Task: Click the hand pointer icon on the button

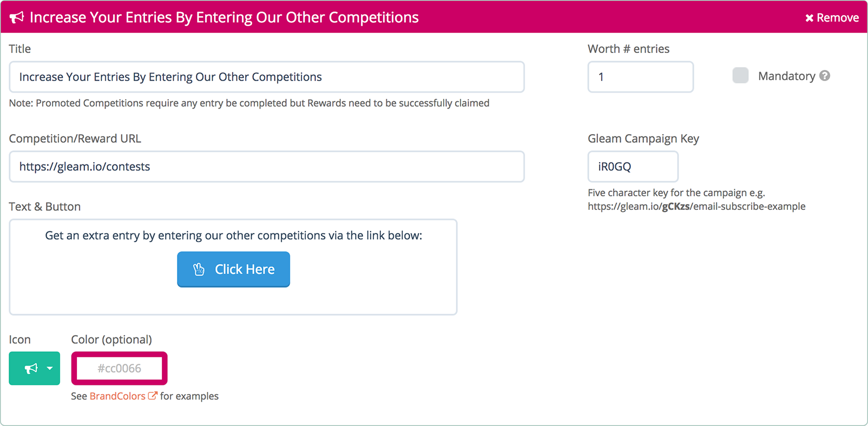Action: coord(199,269)
